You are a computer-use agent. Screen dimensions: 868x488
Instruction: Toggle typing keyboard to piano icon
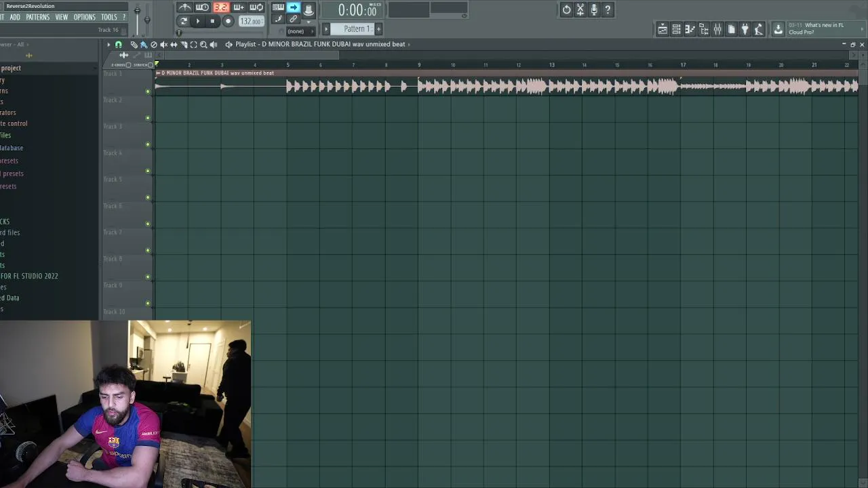pos(278,7)
